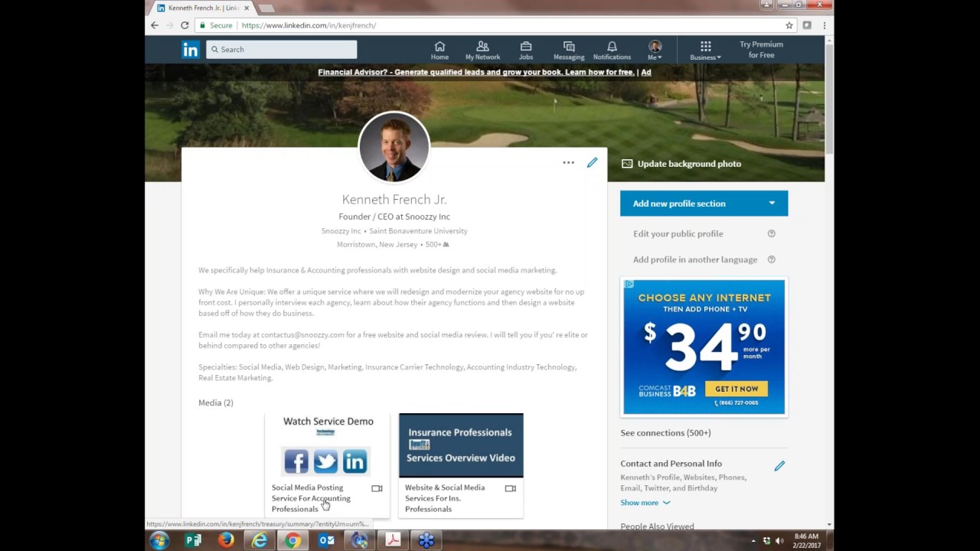
Task: Click See connections (500+)
Action: (x=665, y=432)
